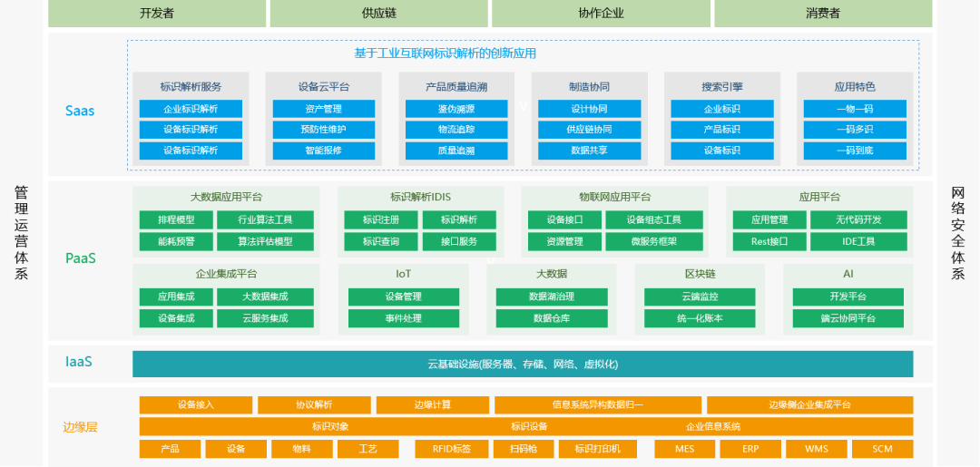Click the 开发者 header block

pos(157,13)
